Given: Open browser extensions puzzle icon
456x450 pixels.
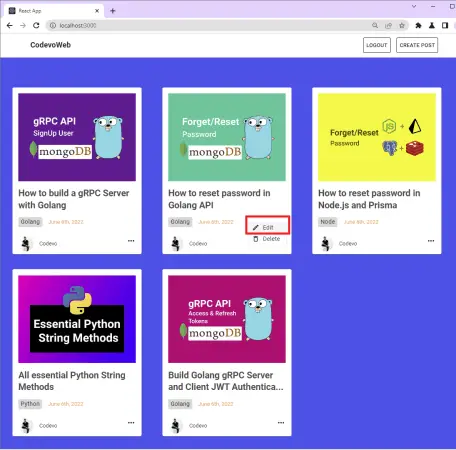Looking at the screenshot, I should [x=418, y=25].
